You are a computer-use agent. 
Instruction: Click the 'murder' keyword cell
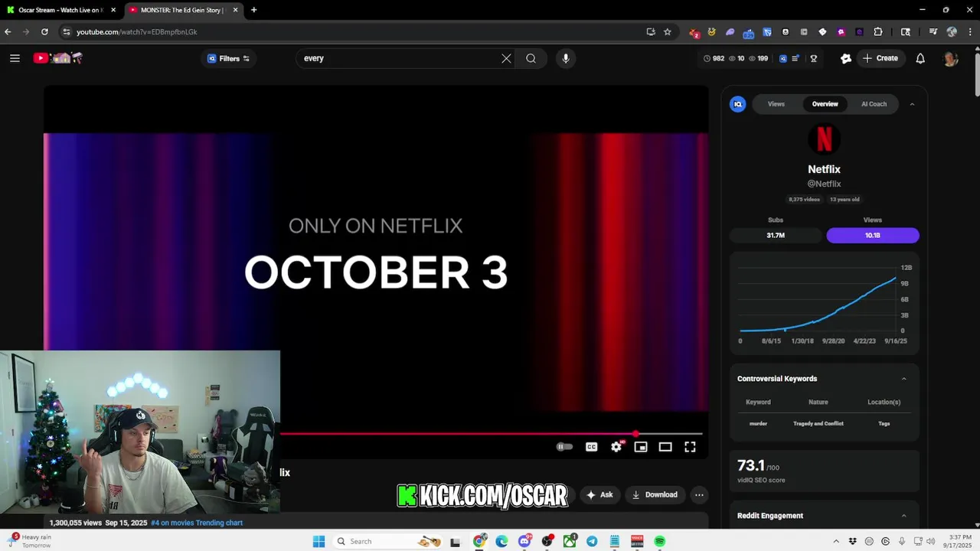[758, 423]
